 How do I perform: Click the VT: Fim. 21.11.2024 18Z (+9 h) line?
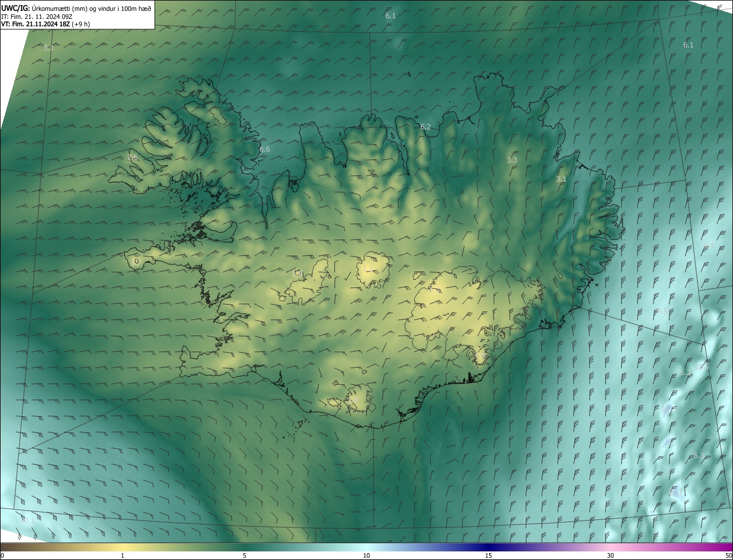click(45, 24)
